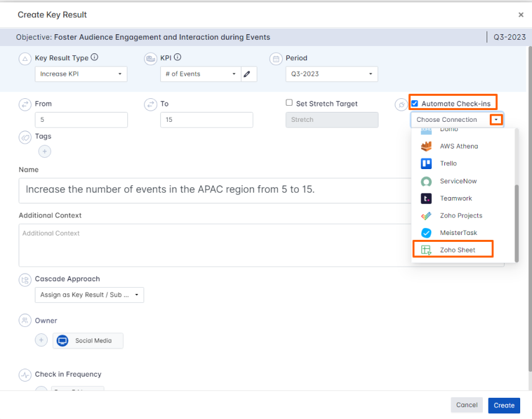Image resolution: width=532 pixels, height=419 pixels.
Task: Open the Increase KPI type dropdown
Action: point(81,74)
